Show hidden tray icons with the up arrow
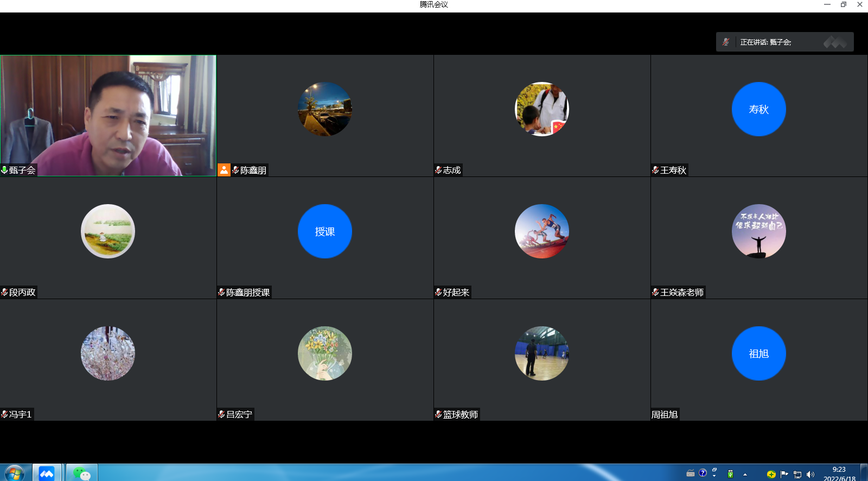This screenshot has width=868, height=481. [x=745, y=474]
